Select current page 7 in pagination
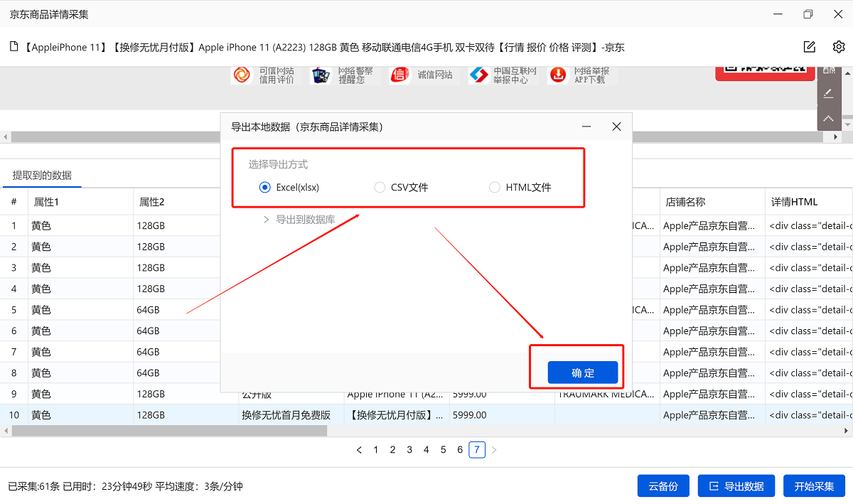 477,450
